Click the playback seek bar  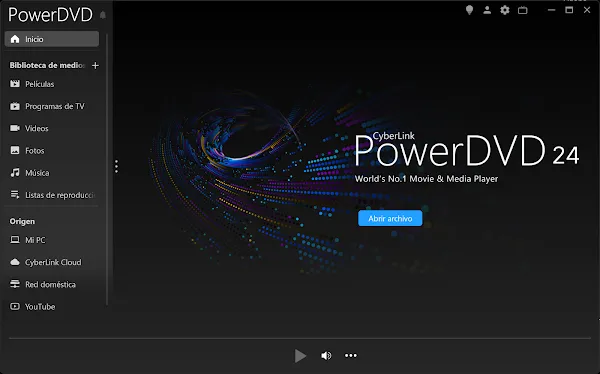(x=300, y=338)
